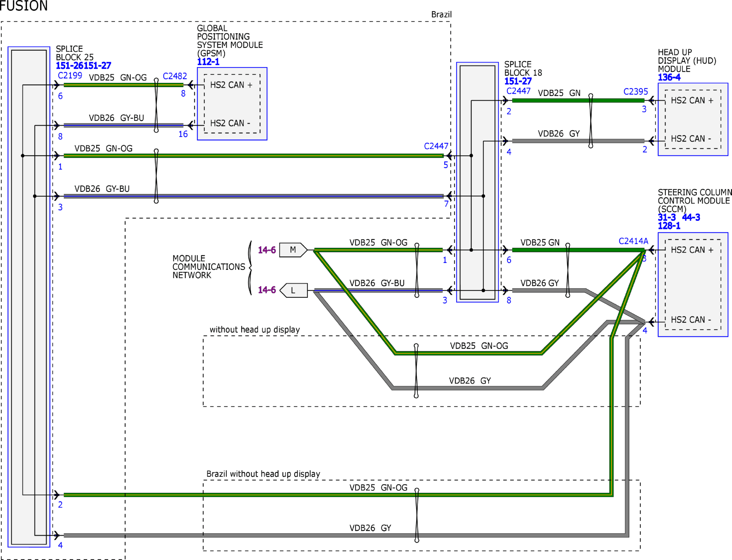The width and height of the screenshot is (732, 560).
Task: Click 'VDB26 GY-BU' label on wire to GPSM
Action: coord(117,118)
